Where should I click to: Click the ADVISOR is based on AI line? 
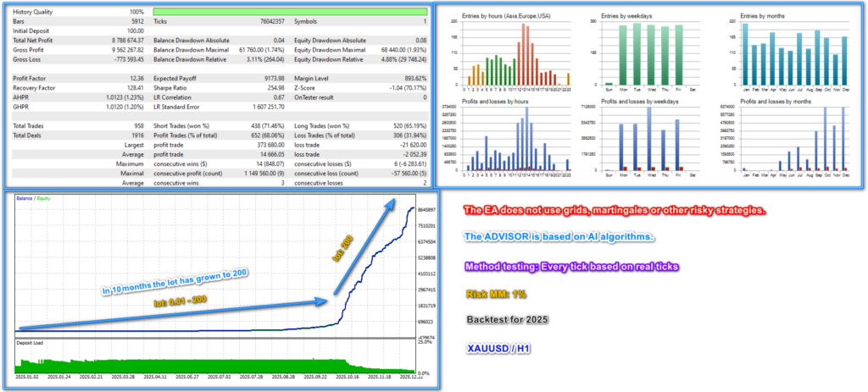(x=559, y=236)
